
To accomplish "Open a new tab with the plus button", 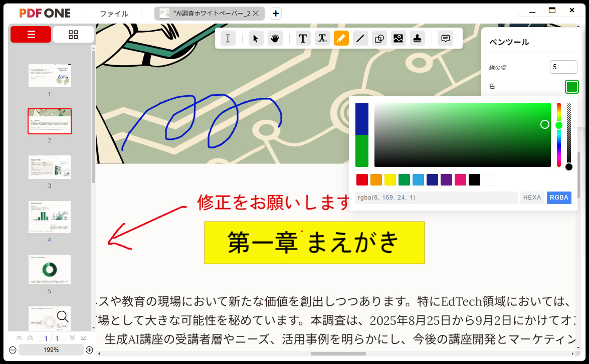I will 275,14.
